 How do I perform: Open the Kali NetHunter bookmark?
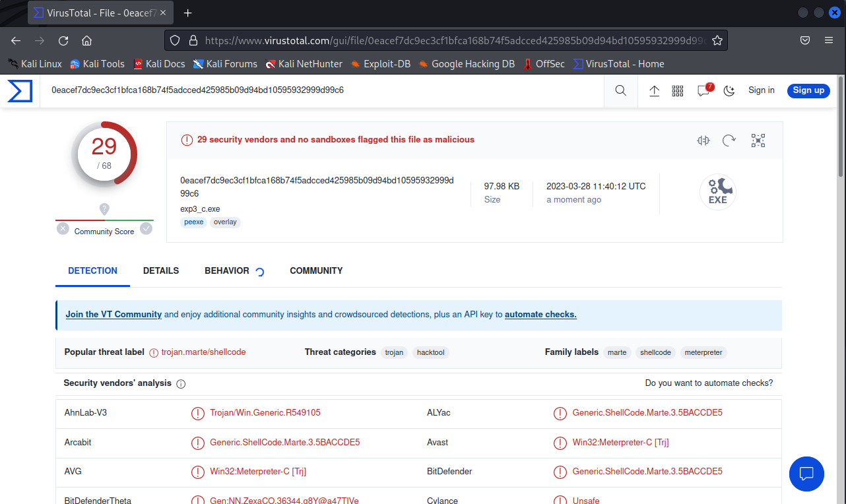(304, 64)
